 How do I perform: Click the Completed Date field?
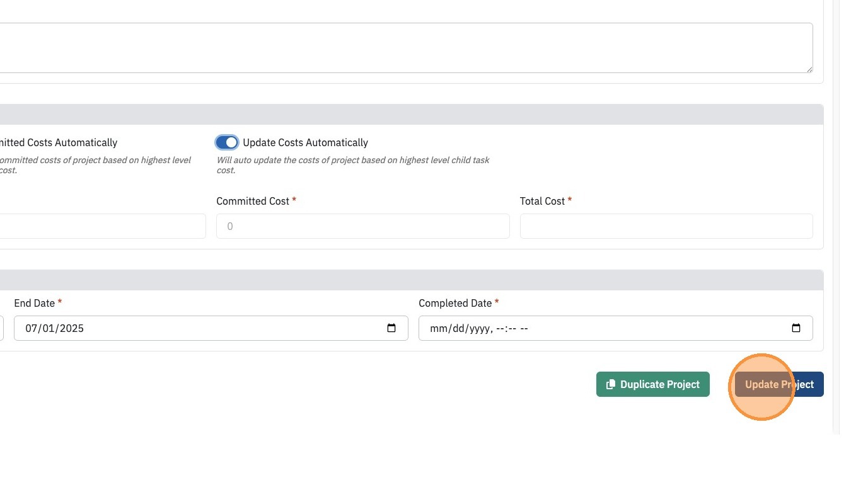616,328
